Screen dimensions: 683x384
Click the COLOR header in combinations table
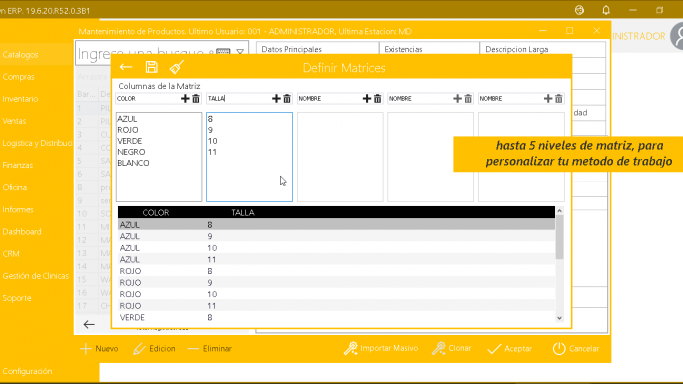(156, 212)
